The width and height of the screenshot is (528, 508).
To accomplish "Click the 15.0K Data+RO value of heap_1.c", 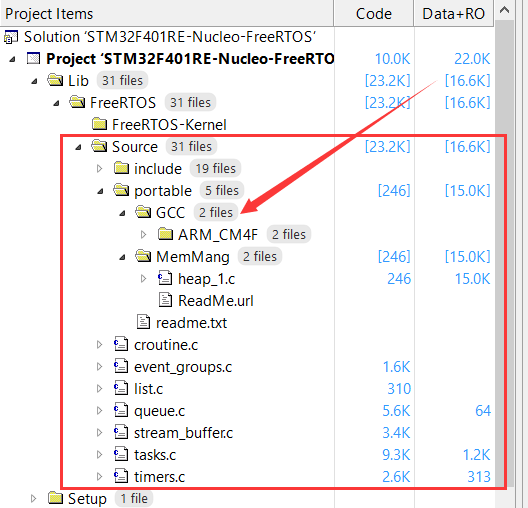I will pyautogui.click(x=472, y=279).
